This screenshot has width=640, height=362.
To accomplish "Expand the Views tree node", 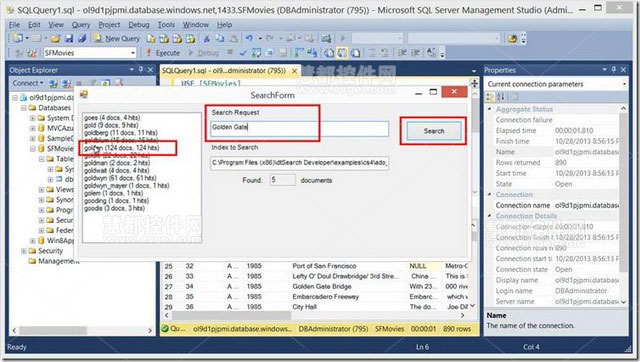I will 41,189.
